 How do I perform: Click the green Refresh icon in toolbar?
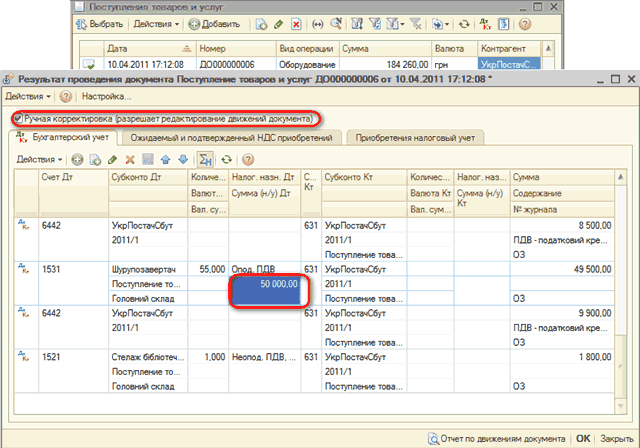(227, 160)
